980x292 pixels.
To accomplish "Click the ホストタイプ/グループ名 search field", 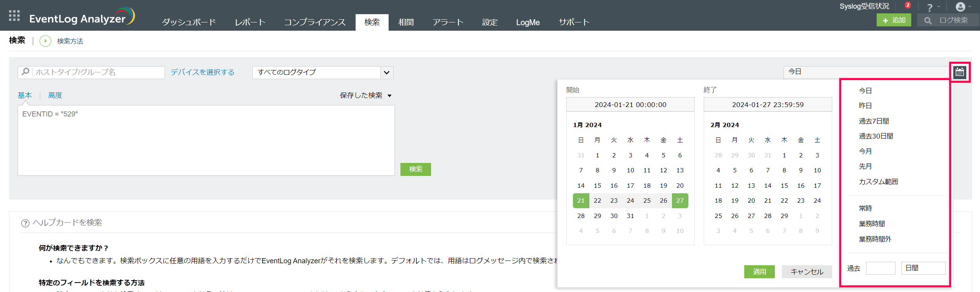I will (98, 72).
